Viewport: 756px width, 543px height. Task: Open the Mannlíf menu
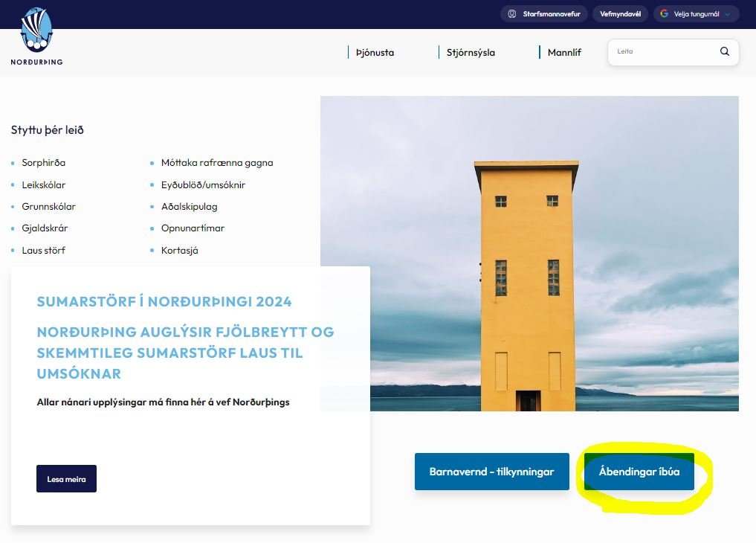pos(564,53)
